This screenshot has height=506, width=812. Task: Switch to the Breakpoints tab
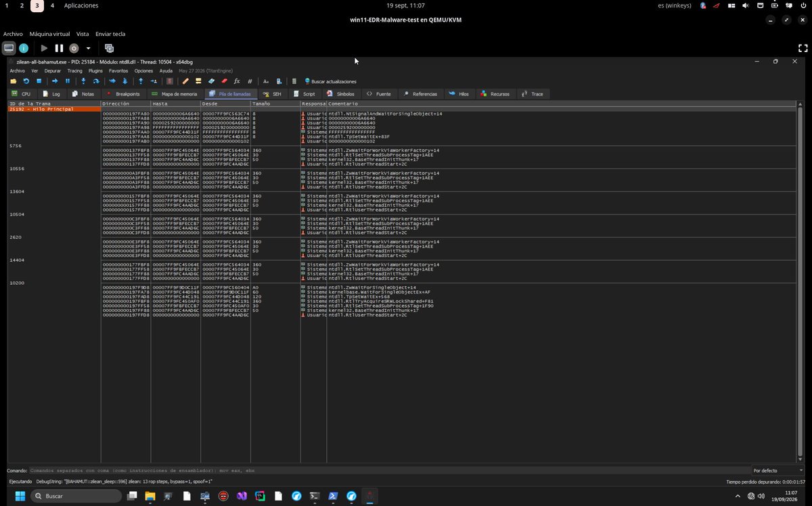point(123,94)
